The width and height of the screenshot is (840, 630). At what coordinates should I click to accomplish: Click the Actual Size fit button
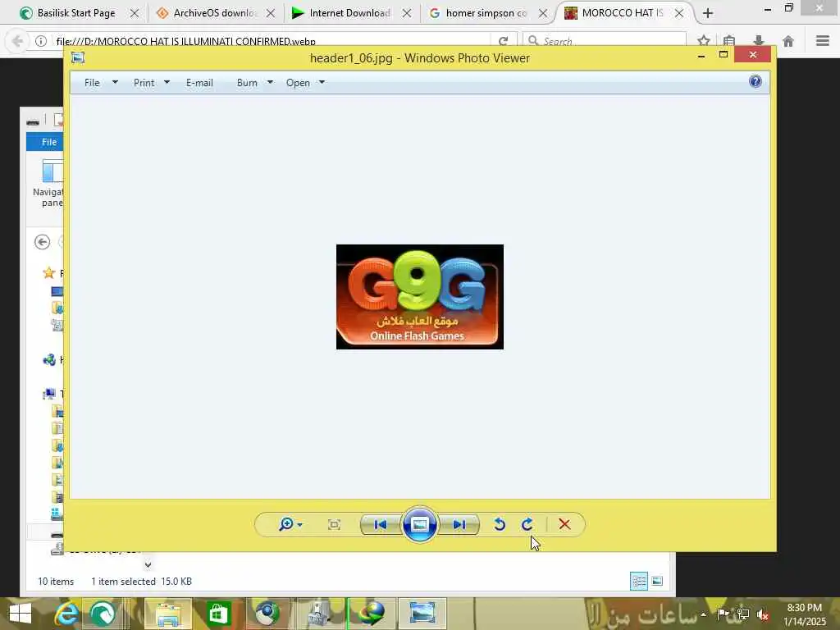(x=334, y=524)
